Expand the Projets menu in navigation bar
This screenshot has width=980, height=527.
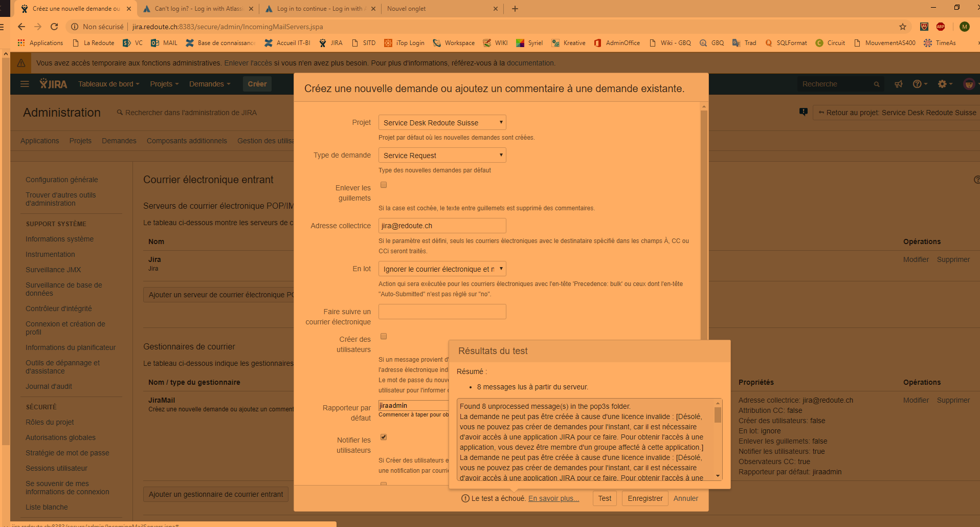164,84
